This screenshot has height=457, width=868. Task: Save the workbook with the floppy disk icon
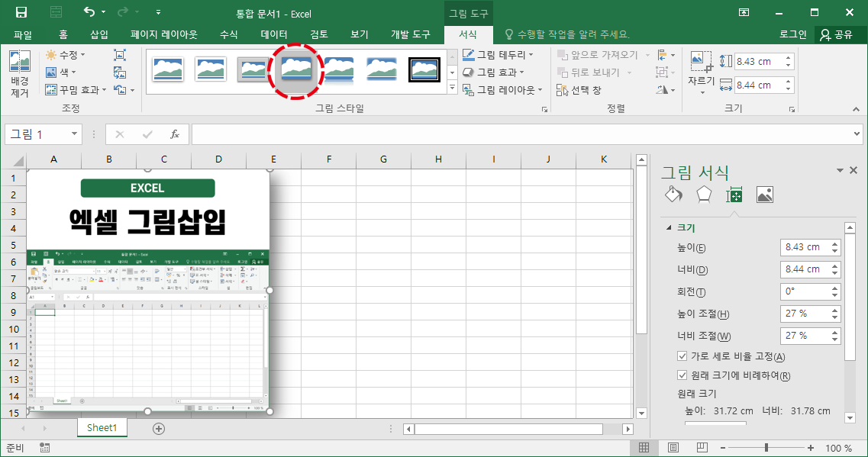(21, 12)
